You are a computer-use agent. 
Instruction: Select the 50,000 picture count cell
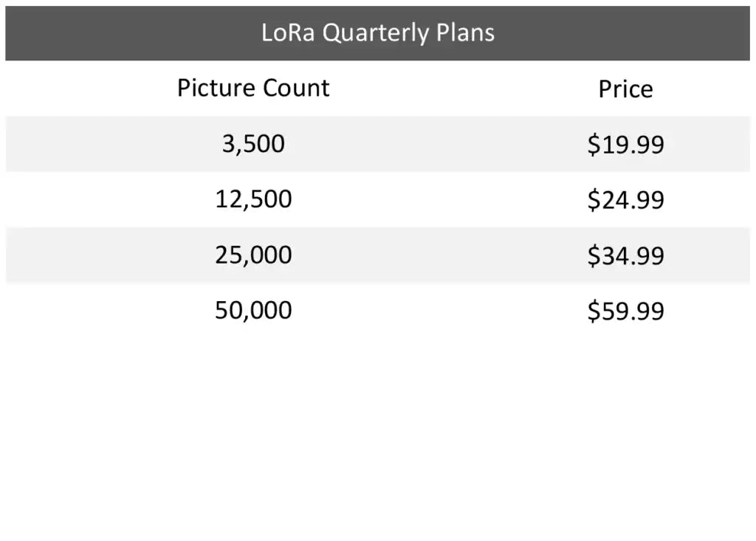pyautogui.click(x=253, y=310)
